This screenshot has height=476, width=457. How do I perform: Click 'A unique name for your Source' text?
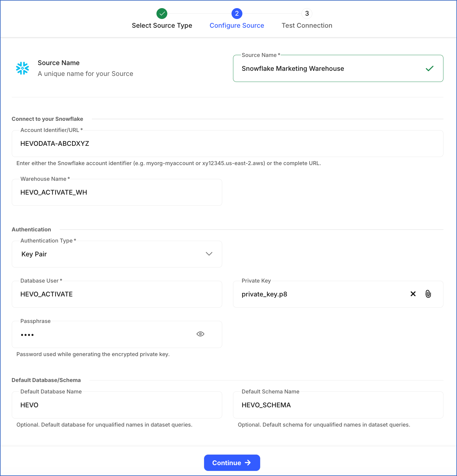tap(85, 74)
